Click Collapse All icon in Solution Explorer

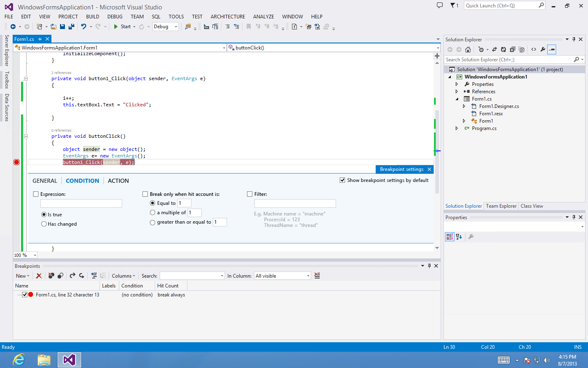click(x=512, y=49)
